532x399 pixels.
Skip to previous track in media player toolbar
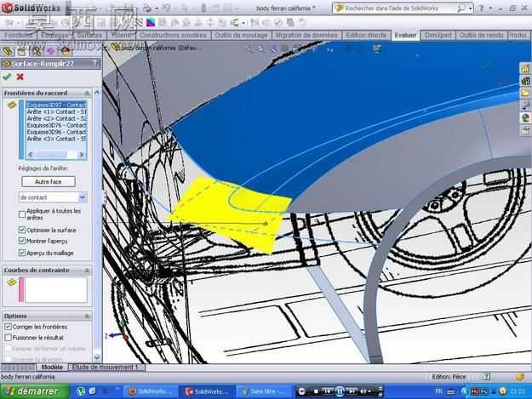(327, 391)
